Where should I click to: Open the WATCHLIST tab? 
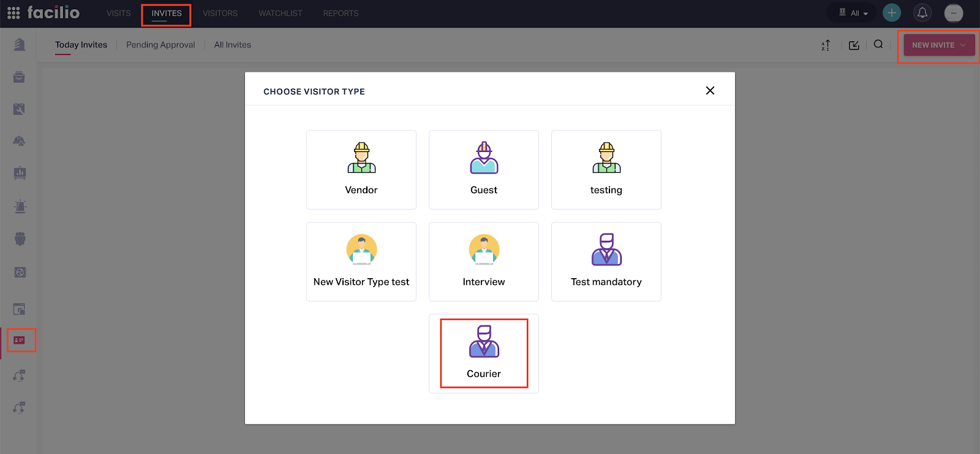point(281,13)
